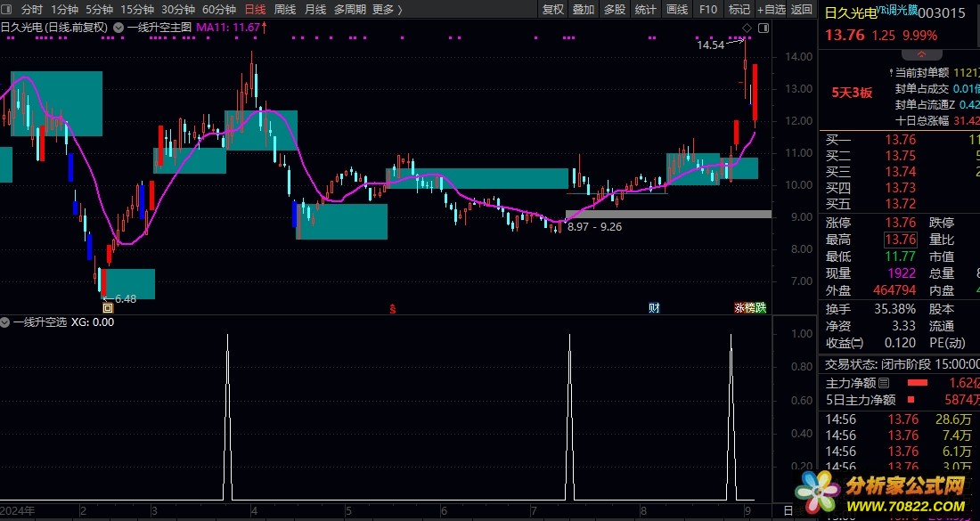
Task: Select the 买一 bid row
Action: pos(900,140)
